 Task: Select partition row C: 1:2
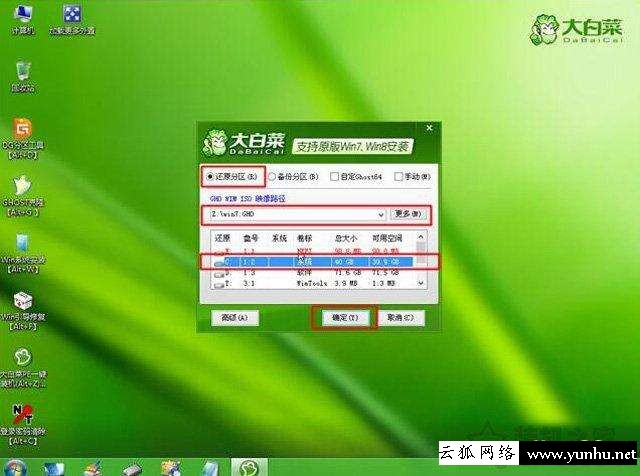[x=313, y=262]
